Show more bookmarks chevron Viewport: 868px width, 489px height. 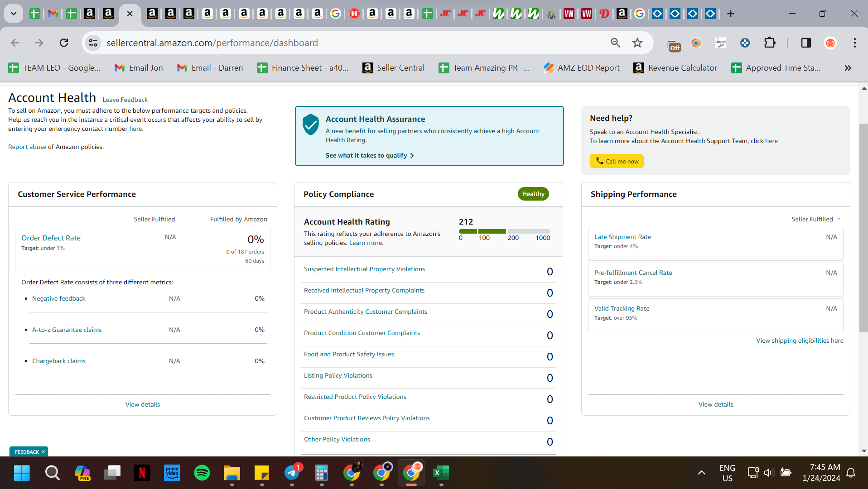pyautogui.click(x=848, y=68)
